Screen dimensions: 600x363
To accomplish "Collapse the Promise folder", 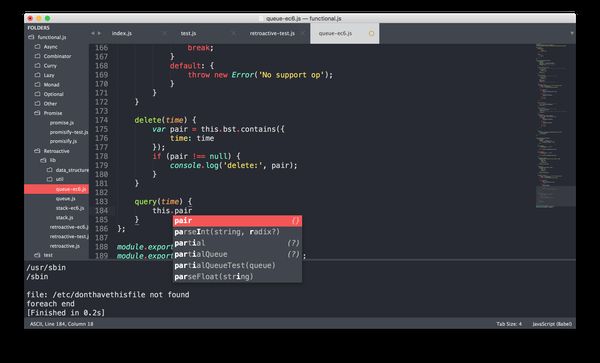I will tap(38, 113).
